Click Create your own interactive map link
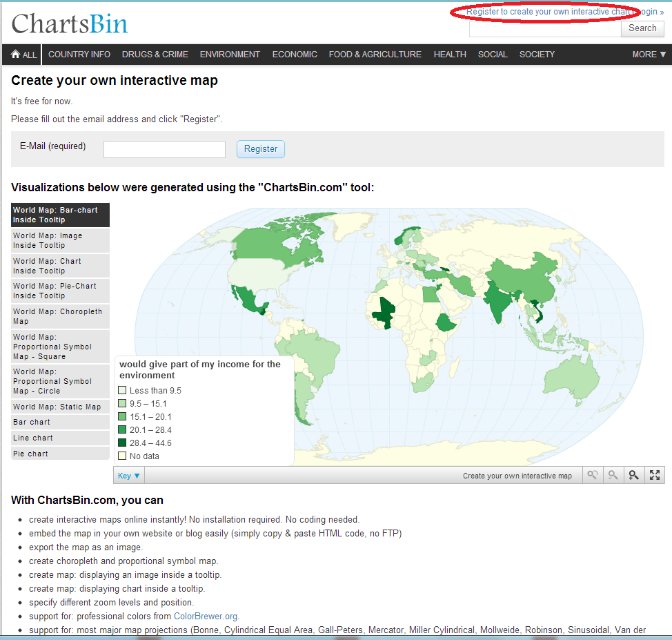 [517, 476]
